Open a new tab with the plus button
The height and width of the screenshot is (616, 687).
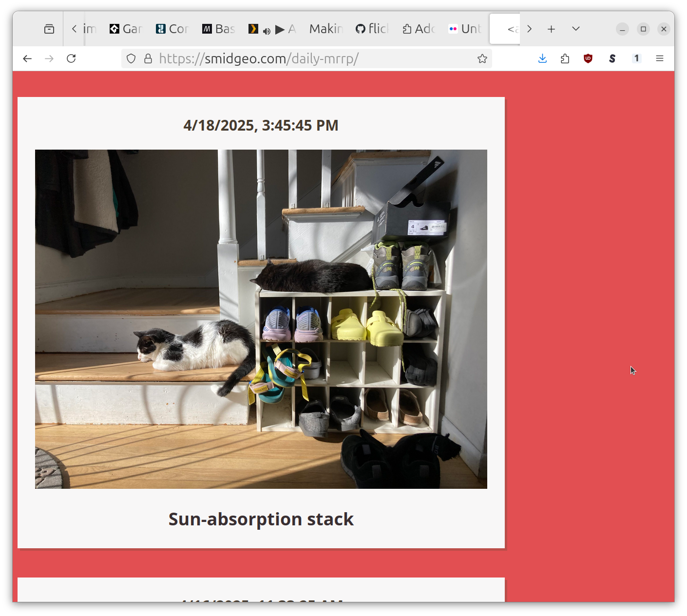pyautogui.click(x=551, y=29)
